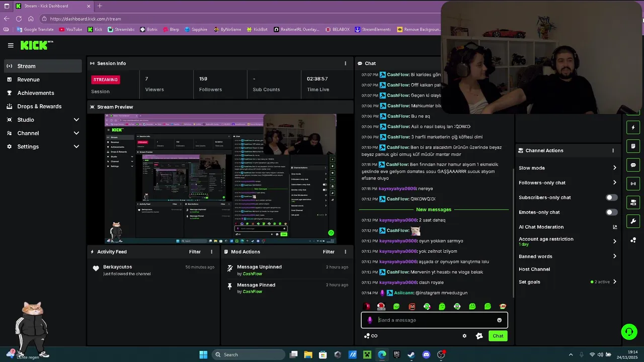644x362 pixels.
Task: Click the Send a message input field
Action: click(435, 320)
